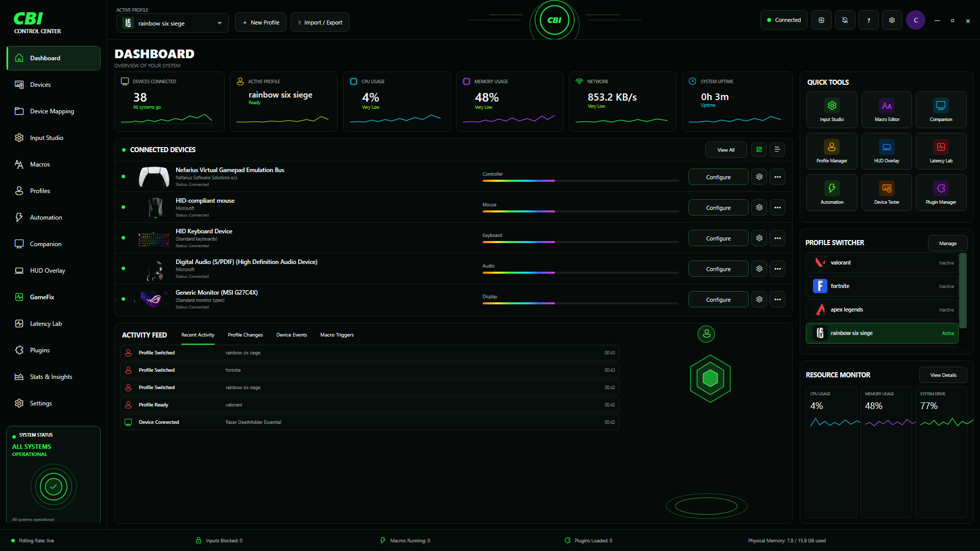Select rainbow six siege active profile row
Image resolution: width=980 pixels, height=551 pixels.
(882, 333)
